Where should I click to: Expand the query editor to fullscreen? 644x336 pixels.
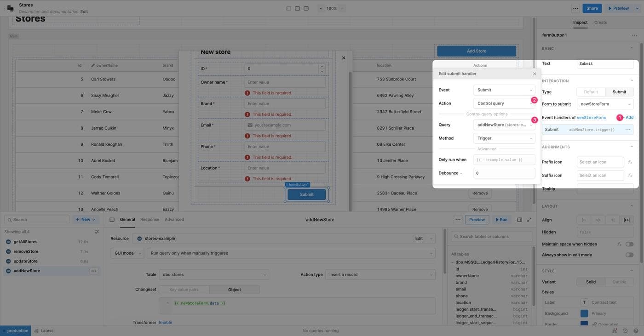[529, 220]
